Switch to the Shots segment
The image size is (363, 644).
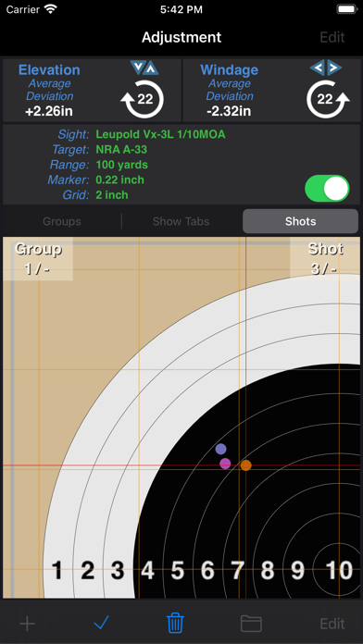pos(301,221)
